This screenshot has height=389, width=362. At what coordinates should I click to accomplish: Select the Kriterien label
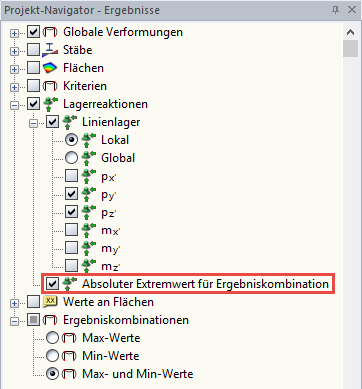pos(85,86)
